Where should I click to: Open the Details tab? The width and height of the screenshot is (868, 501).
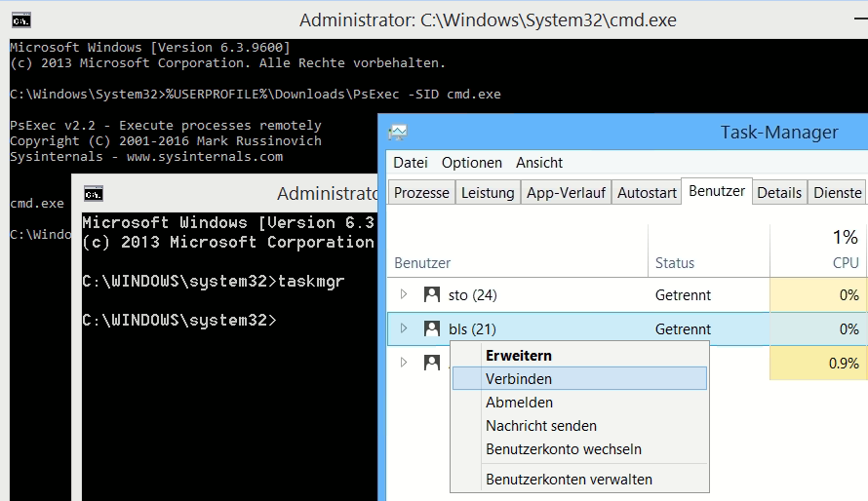coord(779,193)
